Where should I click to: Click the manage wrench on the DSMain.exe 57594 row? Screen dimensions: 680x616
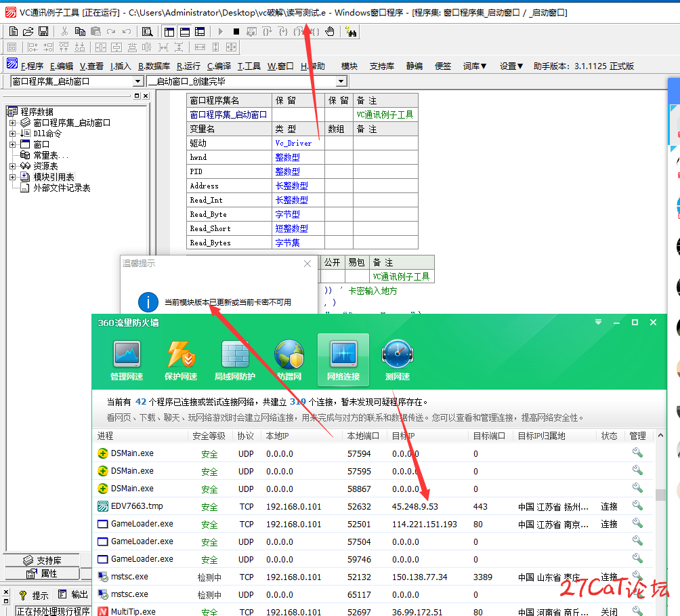[x=637, y=453]
